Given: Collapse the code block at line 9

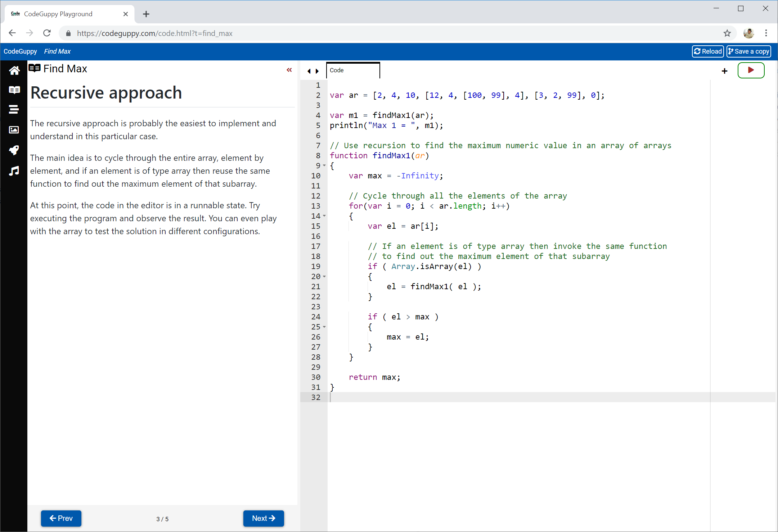Looking at the screenshot, I should click(x=324, y=165).
